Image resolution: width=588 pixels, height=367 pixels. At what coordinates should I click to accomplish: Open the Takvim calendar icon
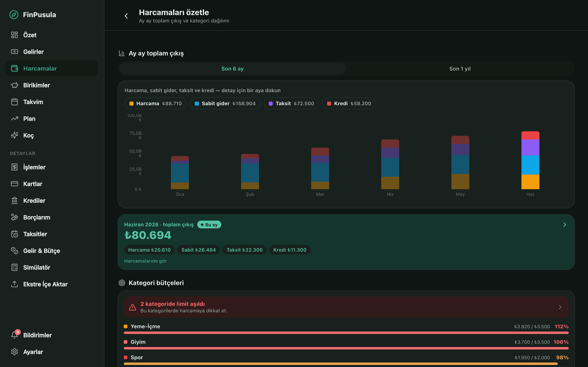coord(14,102)
